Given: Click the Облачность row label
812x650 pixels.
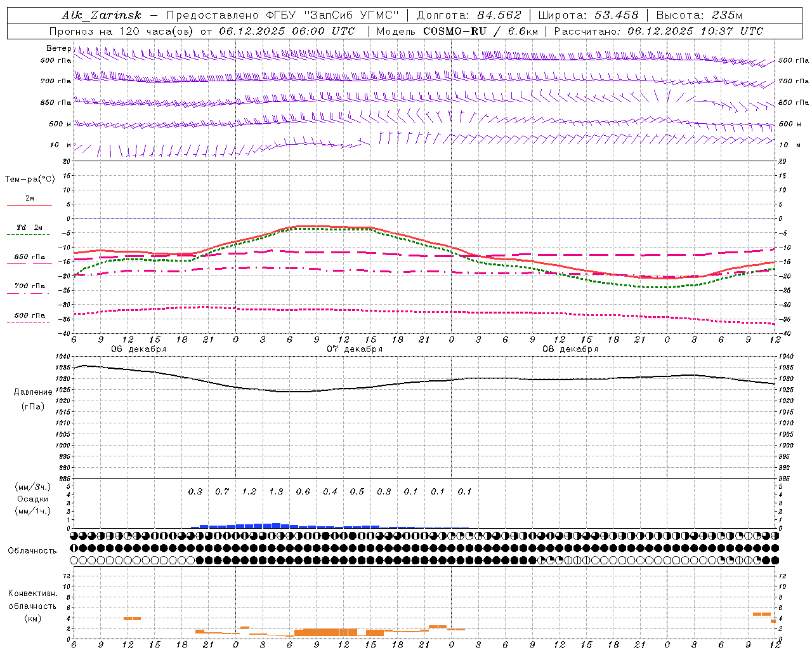Looking at the screenshot, I should (x=32, y=550).
